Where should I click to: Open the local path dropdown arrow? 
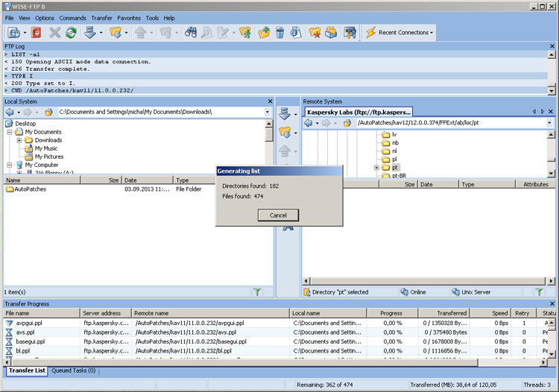[268, 112]
